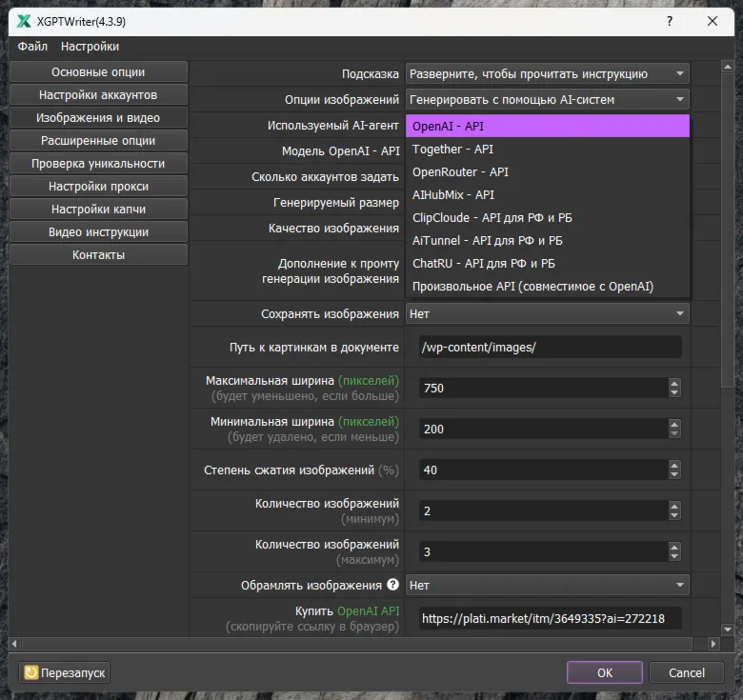
Task: Open the Настройки menu
Action: click(x=90, y=46)
